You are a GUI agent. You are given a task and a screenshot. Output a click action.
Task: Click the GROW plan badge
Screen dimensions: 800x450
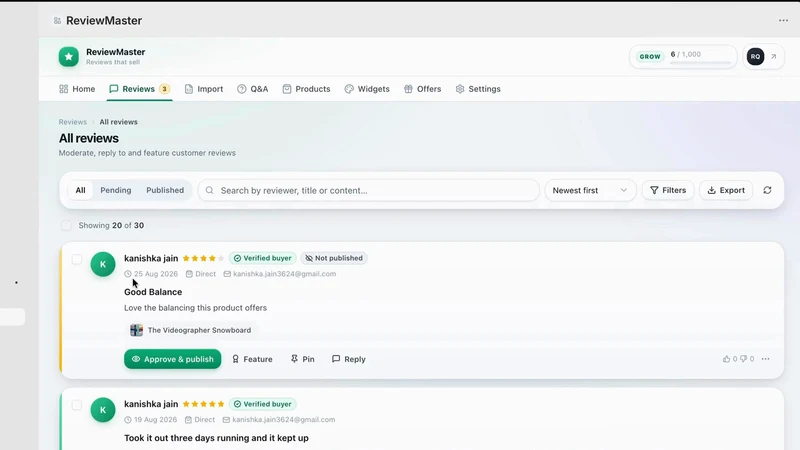pos(649,57)
